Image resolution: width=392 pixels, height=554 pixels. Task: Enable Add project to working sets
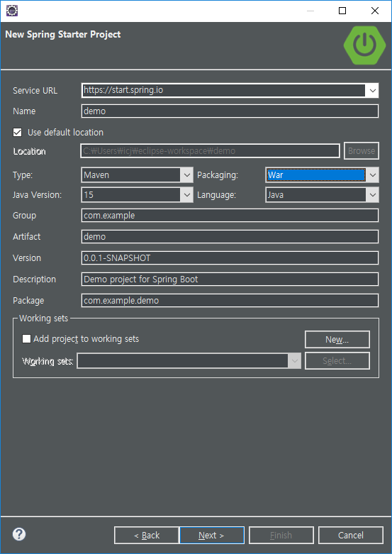[x=26, y=339]
